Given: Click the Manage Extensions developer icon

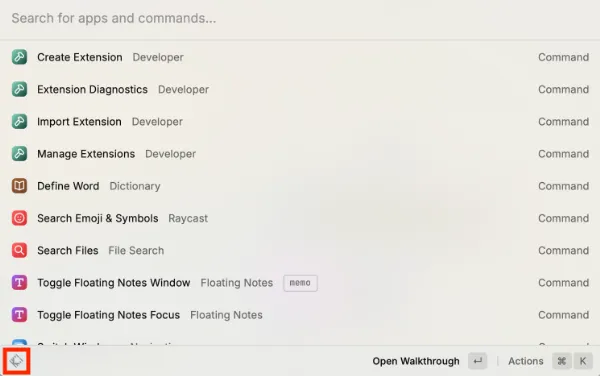Looking at the screenshot, I should tap(19, 153).
